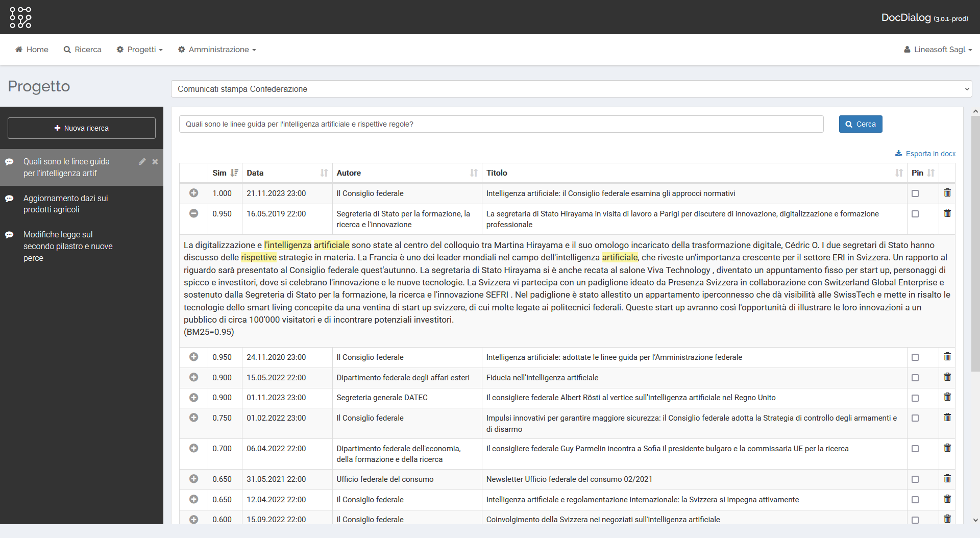Remove the selected AI search with X icon
The width and height of the screenshot is (980, 538).
click(155, 162)
